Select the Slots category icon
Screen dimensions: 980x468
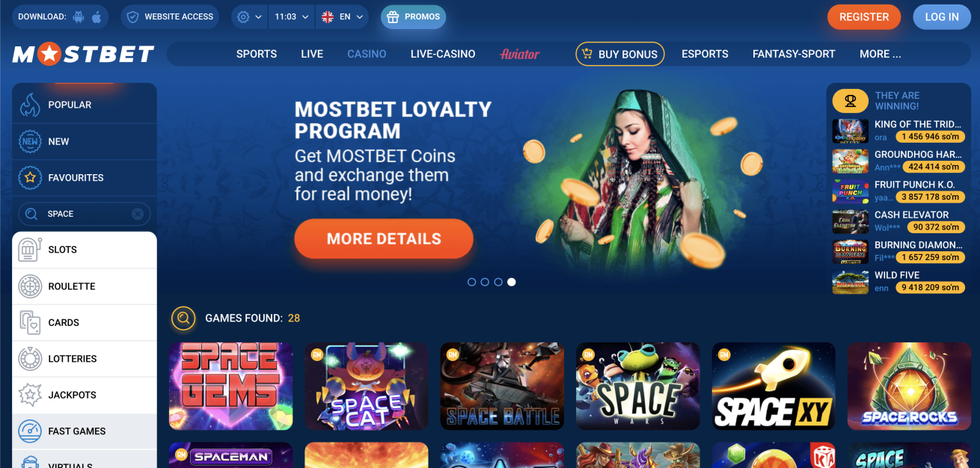[30, 250]
